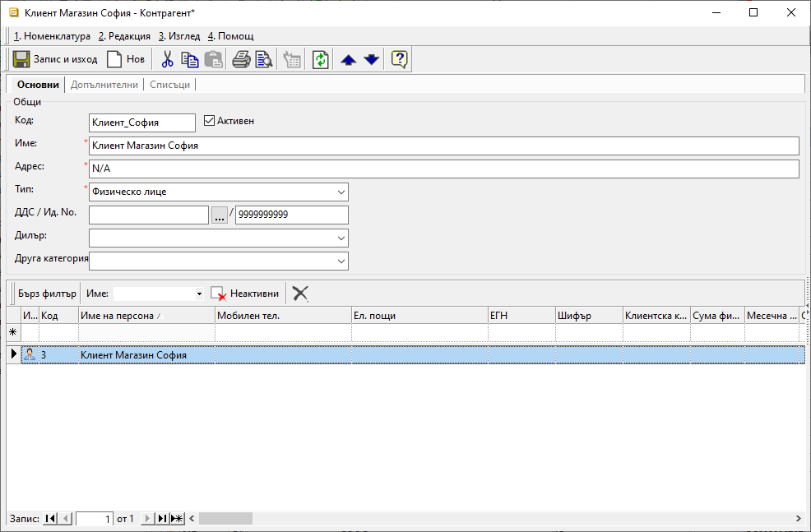The width and height of the screenshot is (811, 532).
Task: Open the Дилър dropdown list
Action: click(x=341, y=238)
